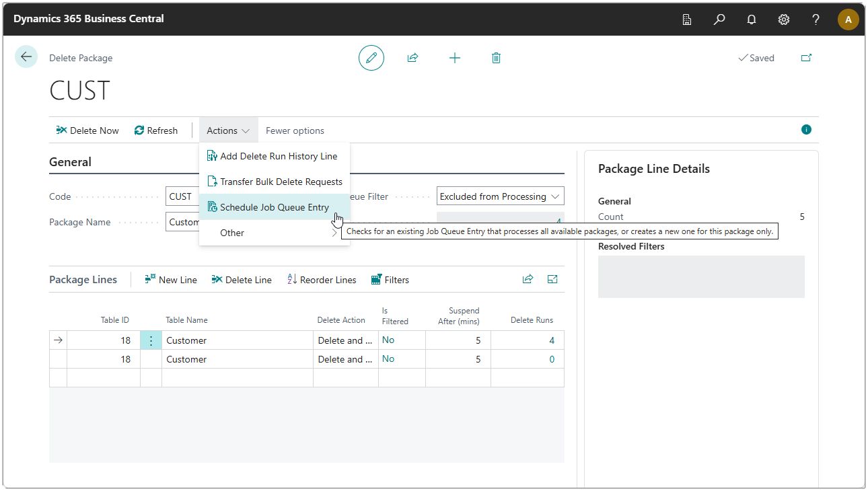Click Is Filtered No in first row
This screenshot has width=868, height=491.
[x=388, y=340]
